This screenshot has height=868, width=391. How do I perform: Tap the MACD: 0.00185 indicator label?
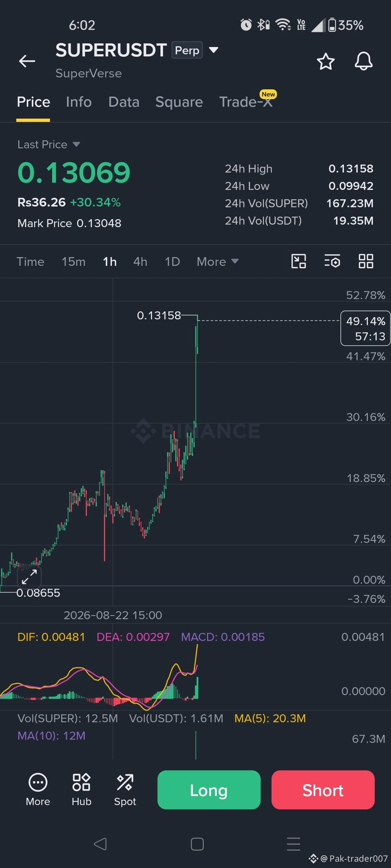pyautogui.click(x=223, y=637)
